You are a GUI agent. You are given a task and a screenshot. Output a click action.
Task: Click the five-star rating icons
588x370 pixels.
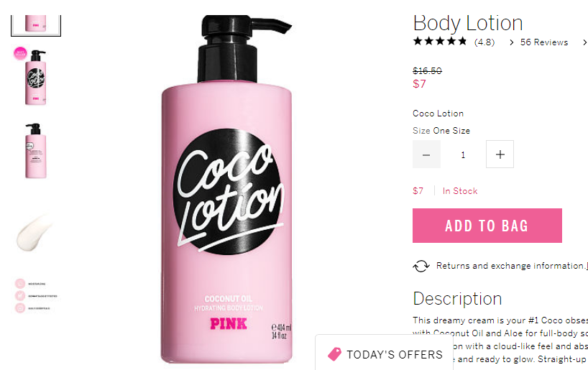439,41
